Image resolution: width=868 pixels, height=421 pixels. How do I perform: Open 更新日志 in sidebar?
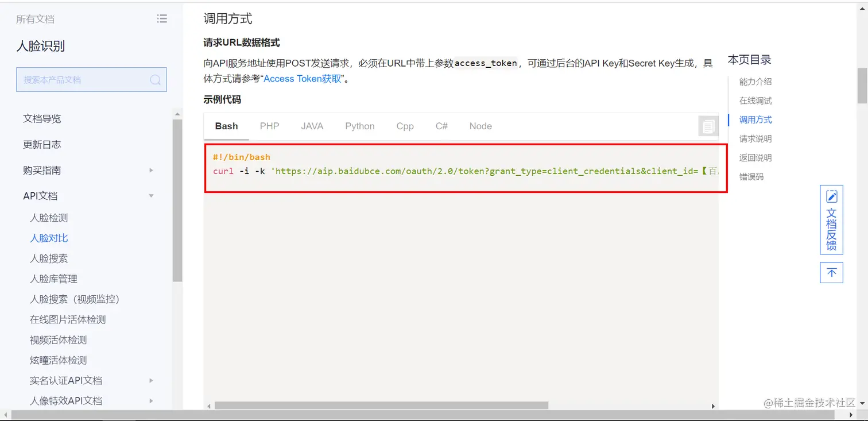(x=42, y=144)
